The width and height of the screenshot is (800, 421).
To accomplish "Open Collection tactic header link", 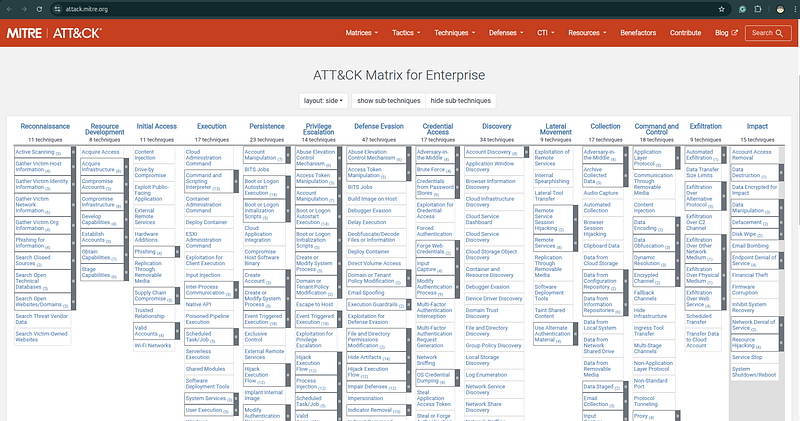I will click(605, 126).
